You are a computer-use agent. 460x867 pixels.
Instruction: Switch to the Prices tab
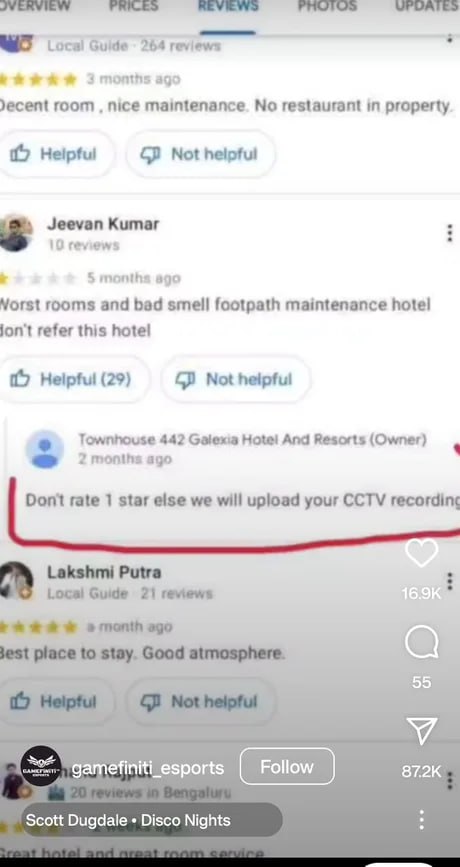[134, 7]
